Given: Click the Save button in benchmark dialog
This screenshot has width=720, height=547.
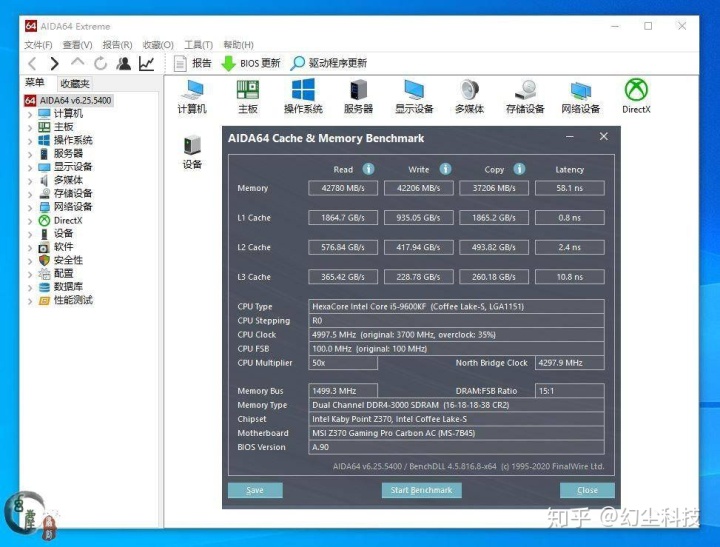Looking at the screenshot, I should pyautogui.click(x=255, y=490).
